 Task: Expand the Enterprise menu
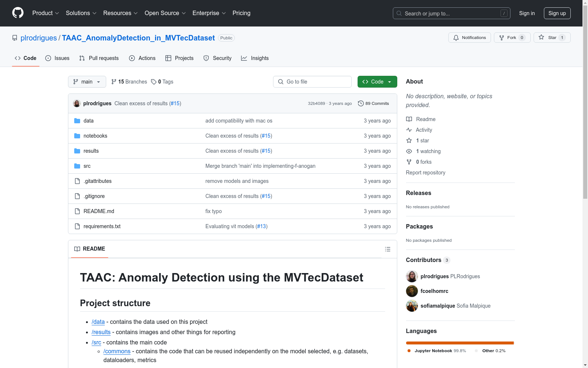click(209, 13)
